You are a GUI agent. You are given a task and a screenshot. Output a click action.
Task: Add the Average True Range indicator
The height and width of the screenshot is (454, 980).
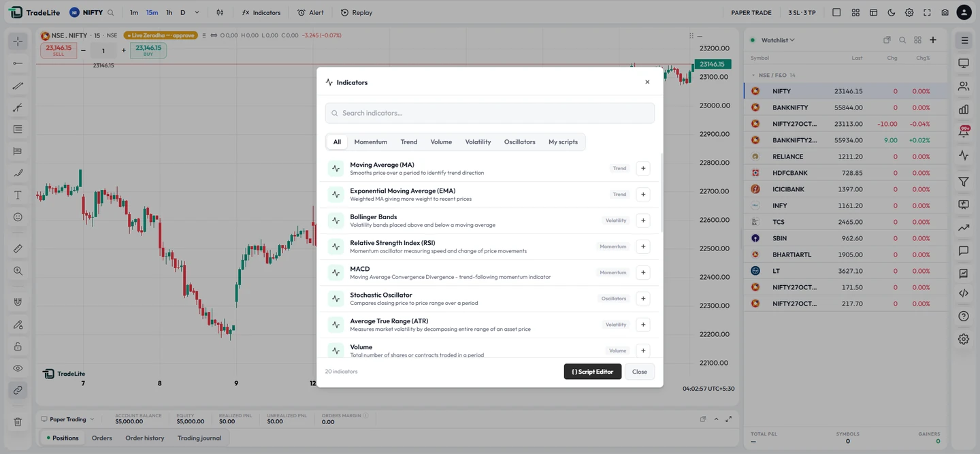click(x=642, y=324)
